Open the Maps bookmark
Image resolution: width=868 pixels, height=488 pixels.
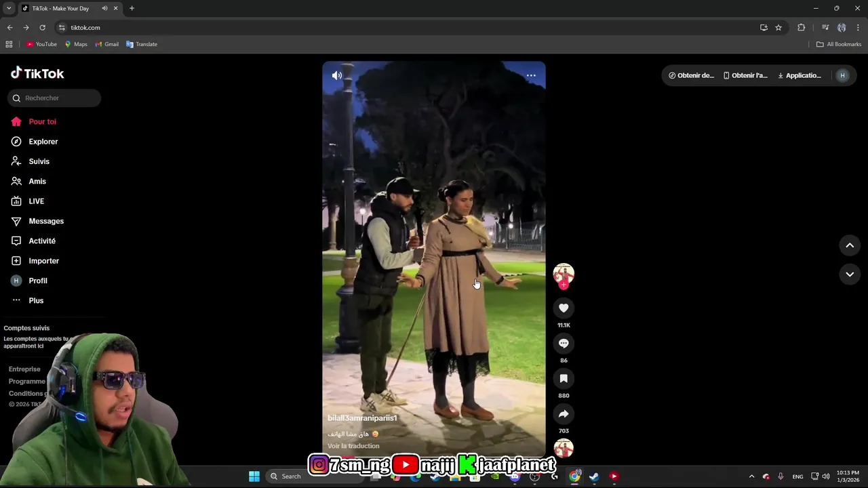(x=76, y=44)
